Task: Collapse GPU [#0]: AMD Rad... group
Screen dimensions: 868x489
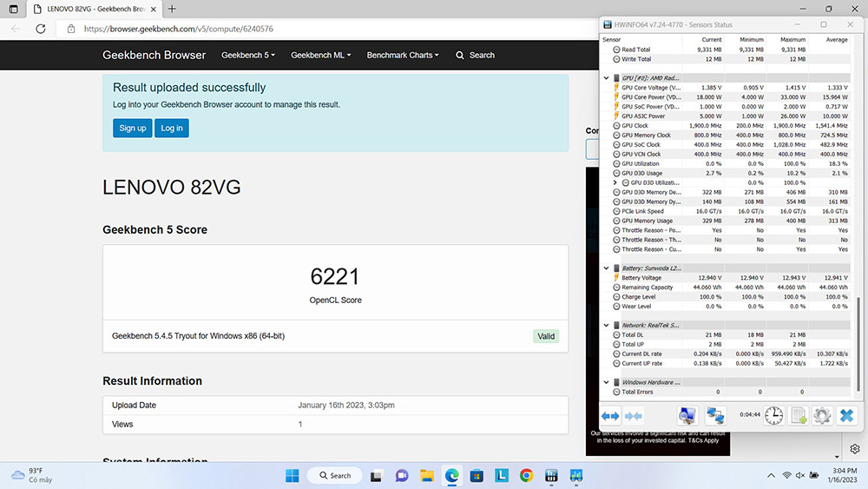Action: 606,78
